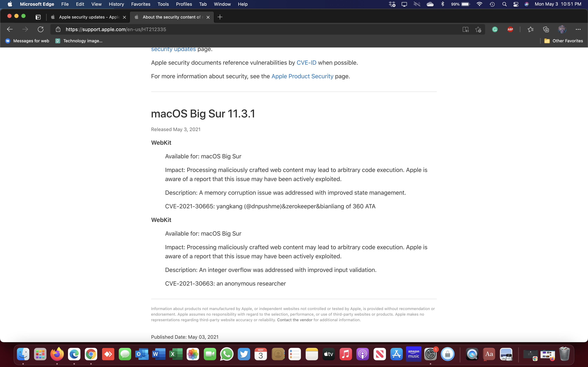The height and width of the screenshot is (367, 588).
Task: Open the vertical tabs actions icon
Action: click(x=38, y=17)
